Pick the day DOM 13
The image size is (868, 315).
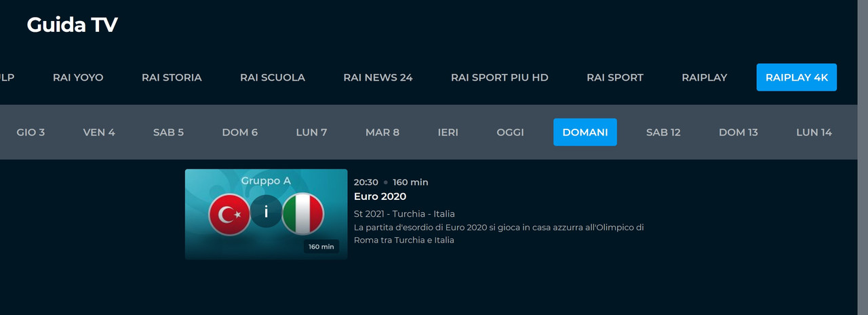coord(738,132)
